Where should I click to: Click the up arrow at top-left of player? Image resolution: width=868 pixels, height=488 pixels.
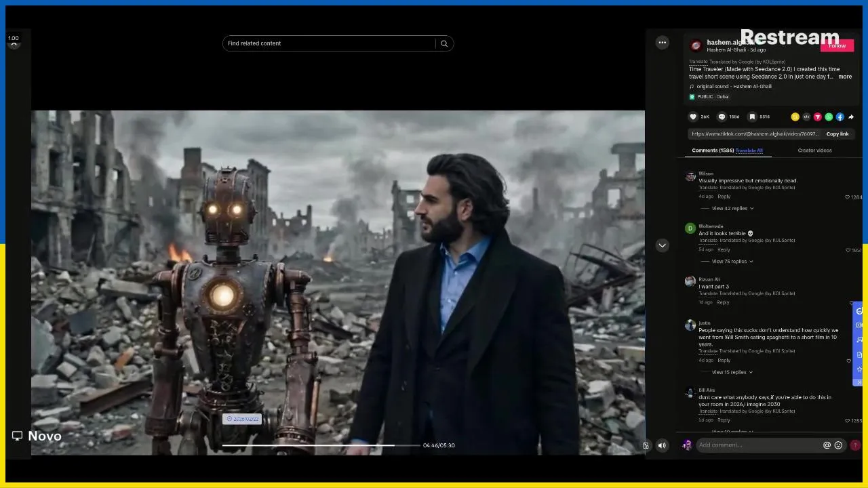[14, 43]
